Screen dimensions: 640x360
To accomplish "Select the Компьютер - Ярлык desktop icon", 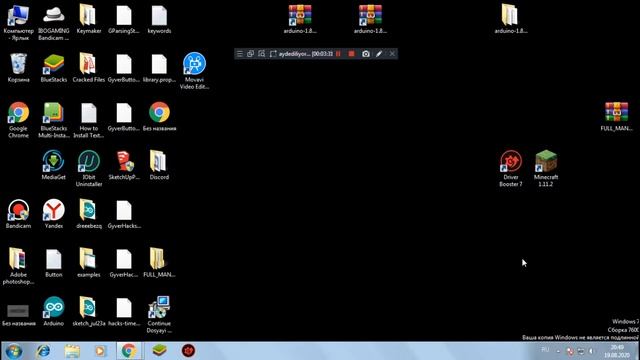I will click(x=18, y=22).
